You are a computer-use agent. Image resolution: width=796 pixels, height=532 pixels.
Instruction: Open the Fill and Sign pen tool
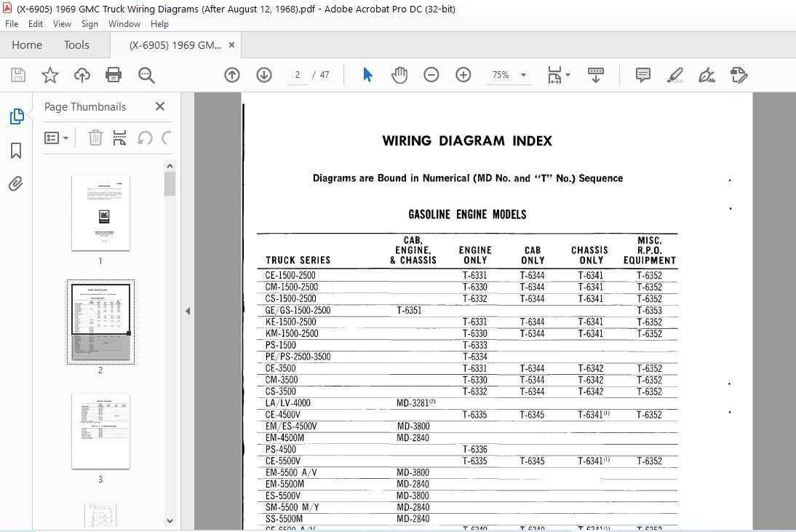coord(707,75)
